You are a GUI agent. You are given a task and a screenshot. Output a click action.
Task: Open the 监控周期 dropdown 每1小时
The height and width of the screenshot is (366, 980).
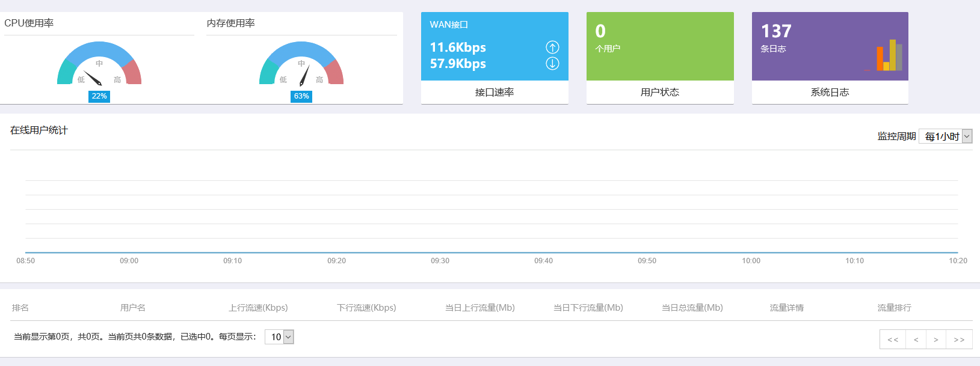tap(946, 136)
